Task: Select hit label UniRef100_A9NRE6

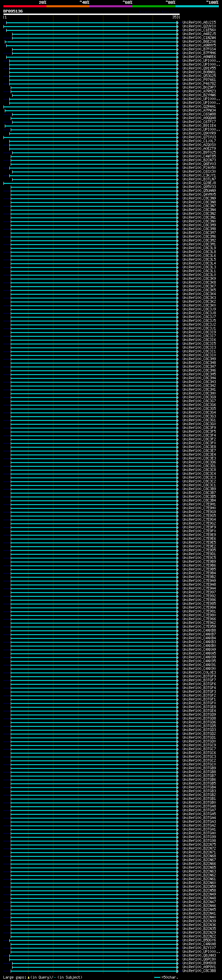Action: pyautogui.click(x=199, y=57)
